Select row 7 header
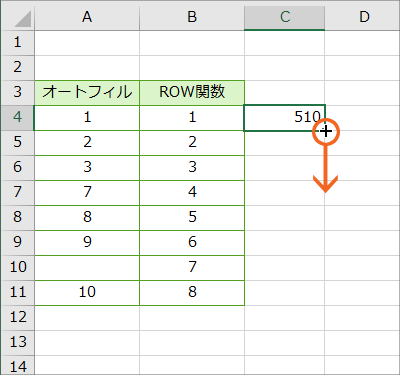Viewport: 400px width, 375px height. [17, 193]
